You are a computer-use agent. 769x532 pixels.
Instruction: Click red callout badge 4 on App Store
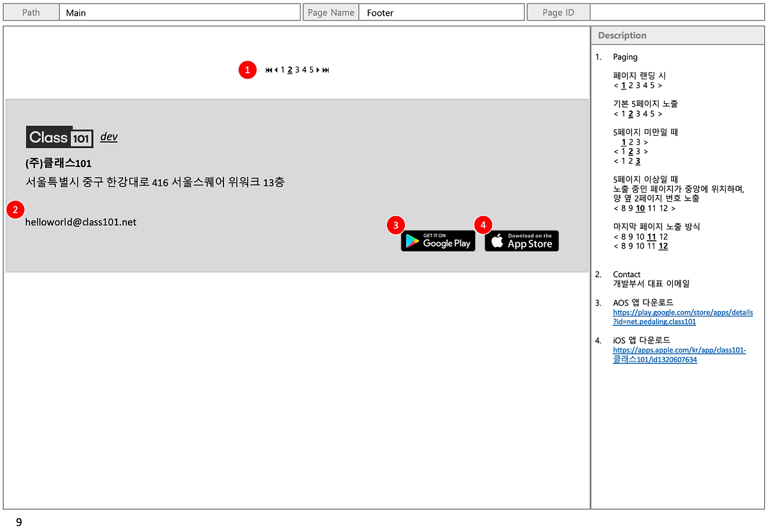point(483,225)
